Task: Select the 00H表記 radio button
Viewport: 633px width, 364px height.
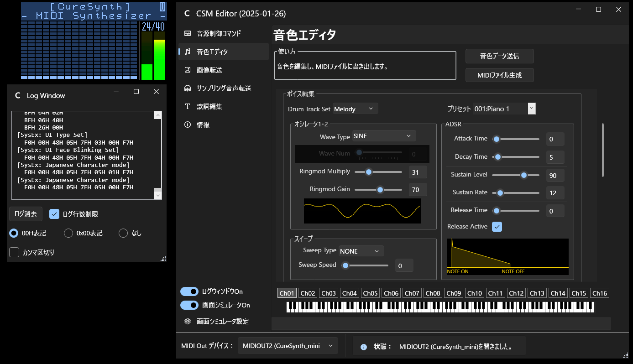Action: (x=14, y=233)
